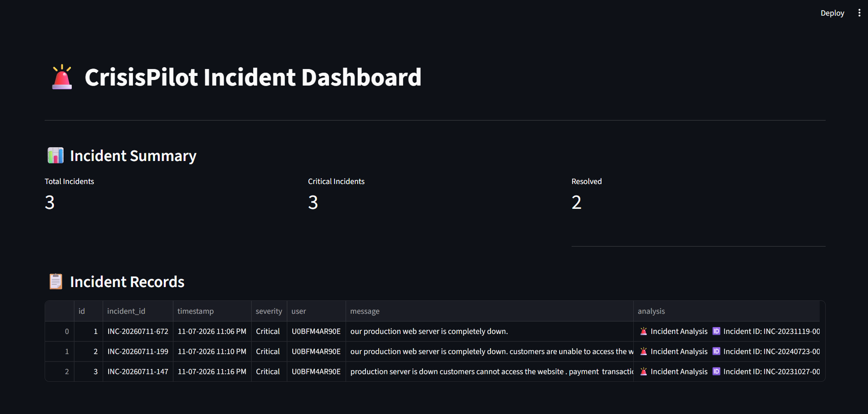Click analysis text 'Incident ID: INC-20231119-00'
Image resolution: width=868 pixels, height=414 pixels.
[771, 331]
